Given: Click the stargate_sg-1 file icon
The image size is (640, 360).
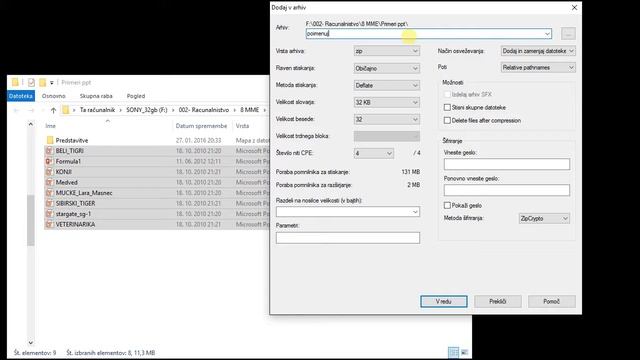Looking at the screenshot, I should tap(49, 214).
